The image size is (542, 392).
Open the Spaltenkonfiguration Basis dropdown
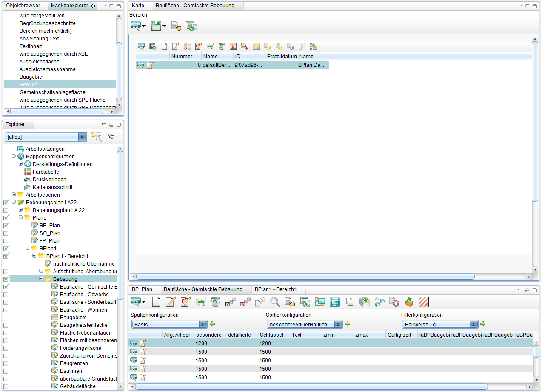[x=170, y=324]
